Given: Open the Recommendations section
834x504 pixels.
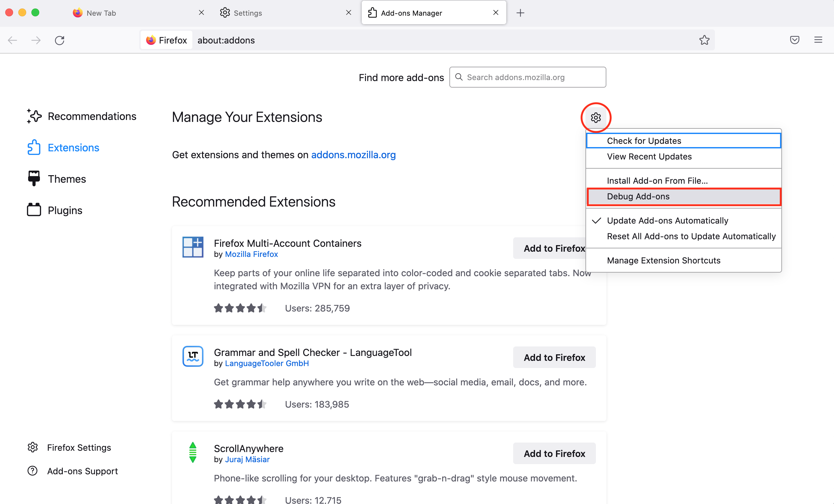Looking at the screenshot, I should [81, 116].
